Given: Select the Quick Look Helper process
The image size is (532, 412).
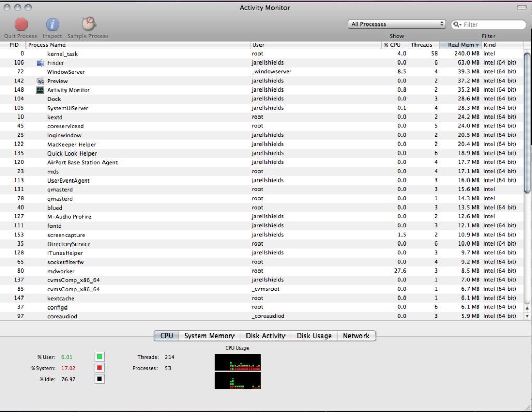Looking at the screenshot, I should (x=262, y=153).
